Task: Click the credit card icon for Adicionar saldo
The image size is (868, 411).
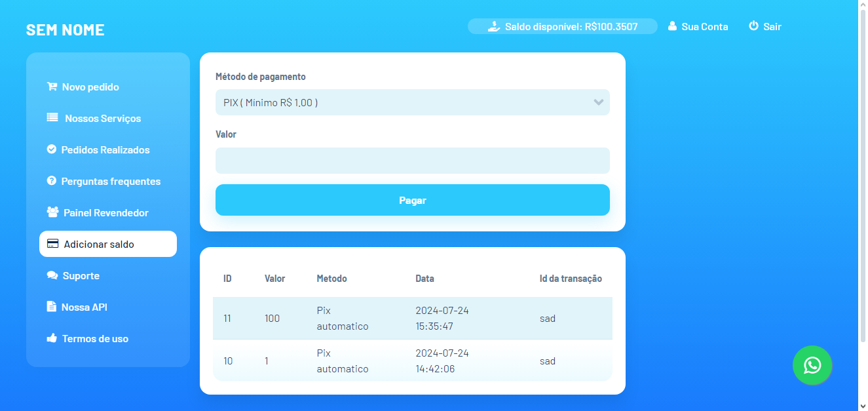Action: click(53, 244)
